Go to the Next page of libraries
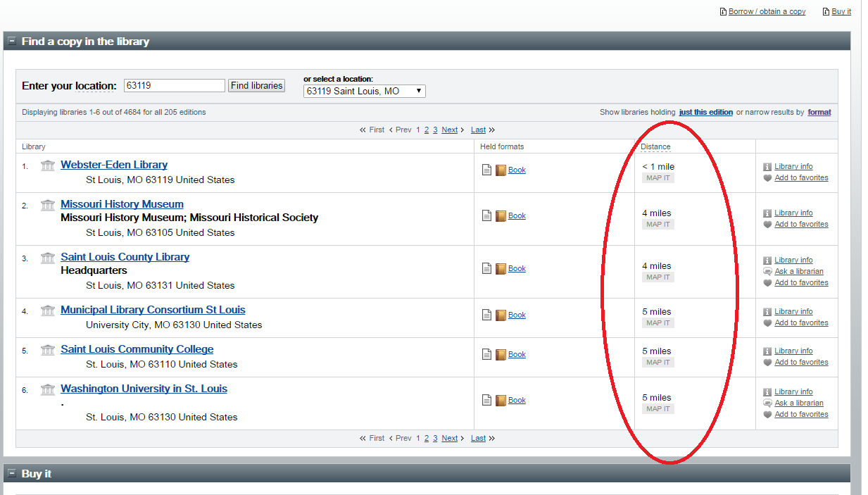868x495 pixels. [449, 130]
